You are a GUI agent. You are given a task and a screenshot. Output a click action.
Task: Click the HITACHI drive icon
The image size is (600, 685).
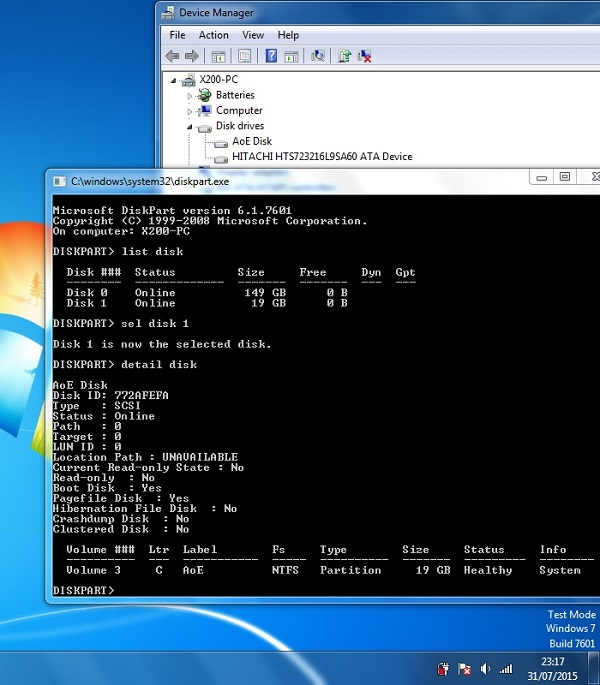pyautogui.click(x=221, y=159)
